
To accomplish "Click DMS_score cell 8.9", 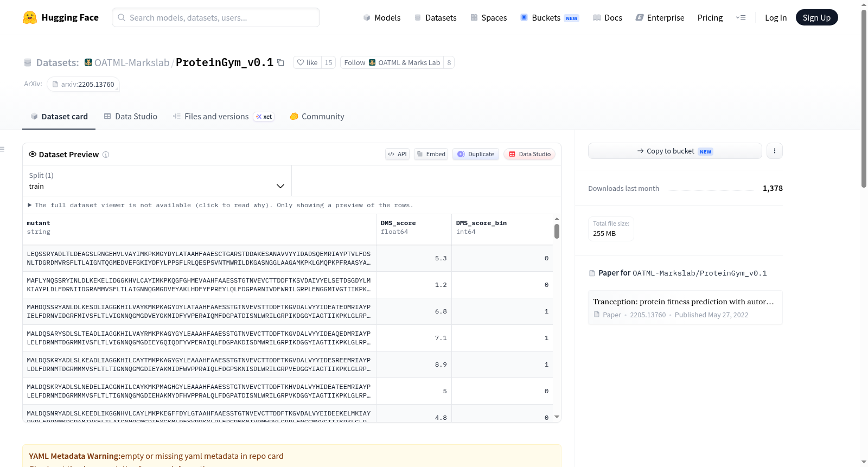I will (x=414, y=364).
